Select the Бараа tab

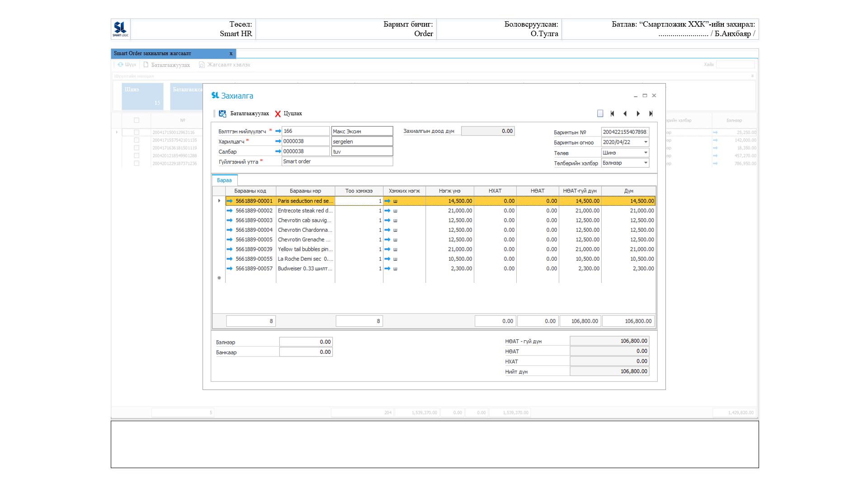[224, 180]
